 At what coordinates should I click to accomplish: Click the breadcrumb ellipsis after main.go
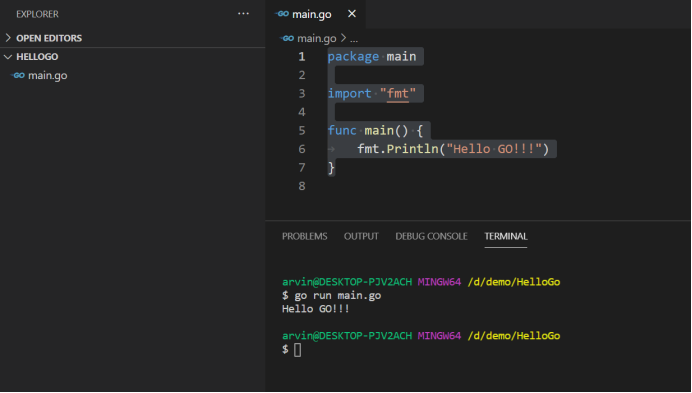point(354,39)
